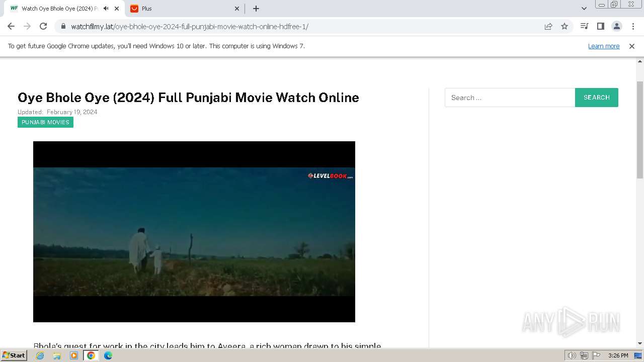Open the network tray icon

[x=584, y=355]
